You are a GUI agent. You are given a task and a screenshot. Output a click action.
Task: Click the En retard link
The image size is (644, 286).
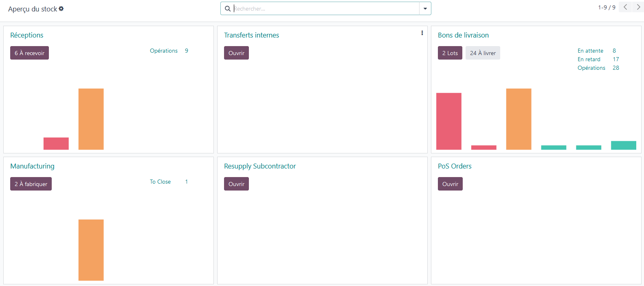589,59
